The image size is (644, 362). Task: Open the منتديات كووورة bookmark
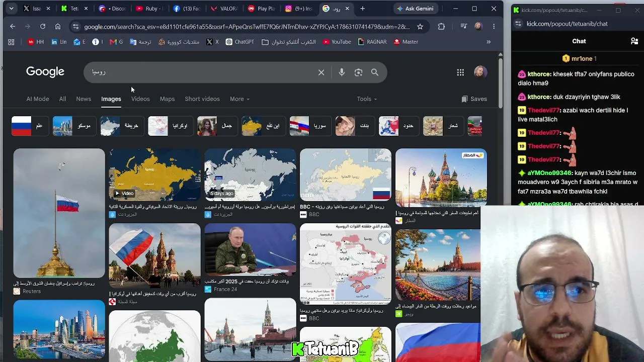pos(179,42)
